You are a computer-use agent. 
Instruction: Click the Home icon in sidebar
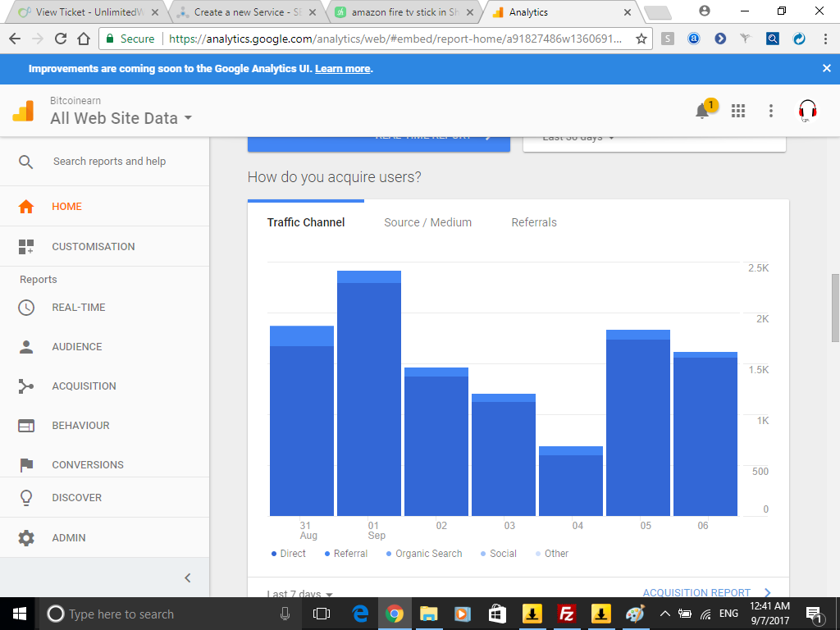click(26, 207)
